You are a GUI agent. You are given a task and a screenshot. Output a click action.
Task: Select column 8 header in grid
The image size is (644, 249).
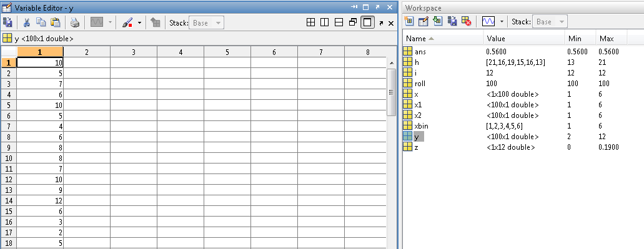point(367,52)
